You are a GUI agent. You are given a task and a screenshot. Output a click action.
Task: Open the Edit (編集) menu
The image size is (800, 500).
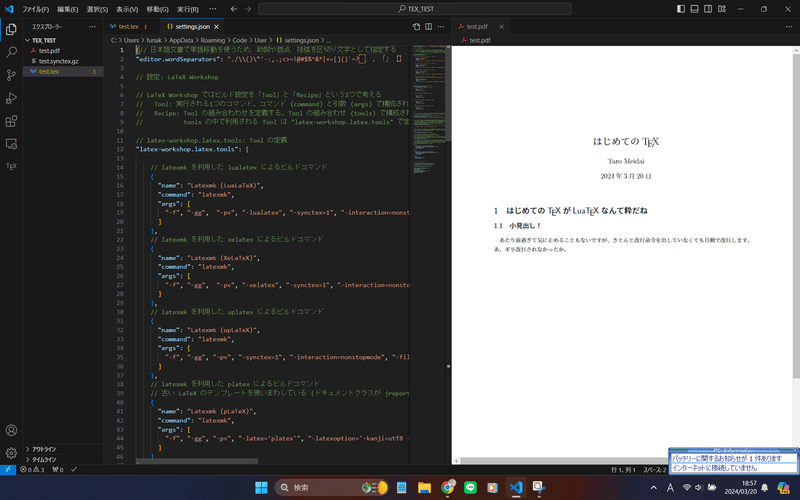coord(67,9)
